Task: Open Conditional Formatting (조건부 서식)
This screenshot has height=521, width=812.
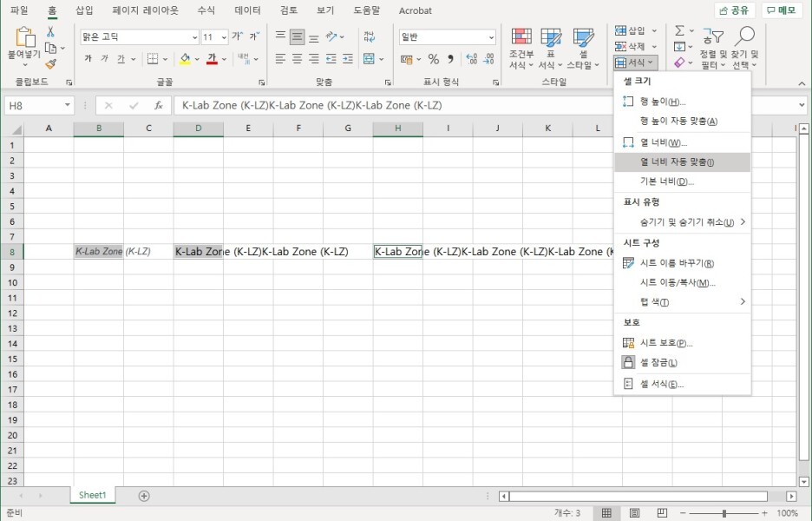Action: tap(521, 49)
